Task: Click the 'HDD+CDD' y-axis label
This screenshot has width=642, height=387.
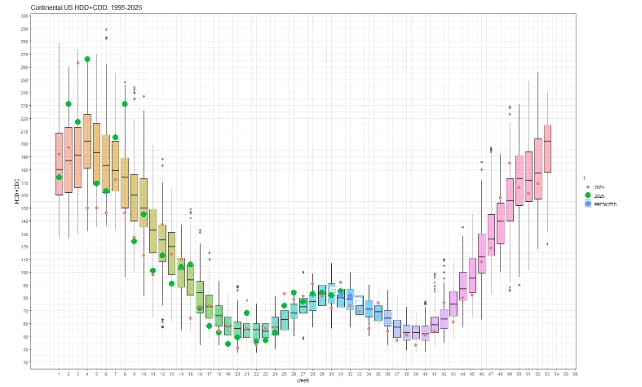Action: coord(17,191)
